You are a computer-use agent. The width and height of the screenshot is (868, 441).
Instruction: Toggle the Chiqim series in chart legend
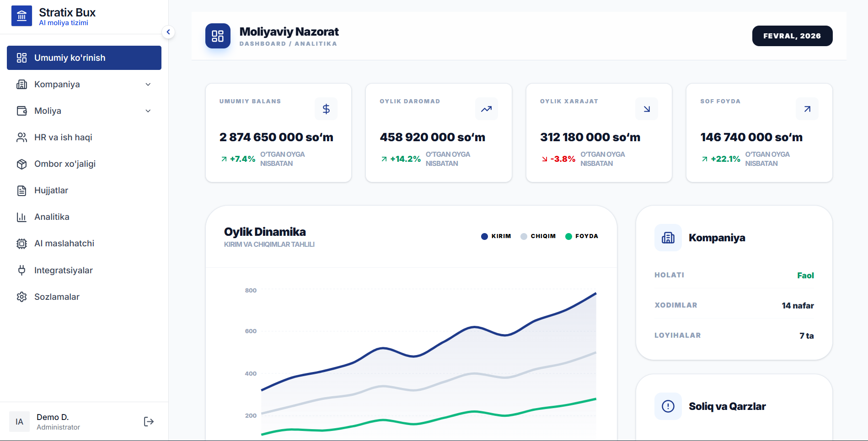coord(538,236)
